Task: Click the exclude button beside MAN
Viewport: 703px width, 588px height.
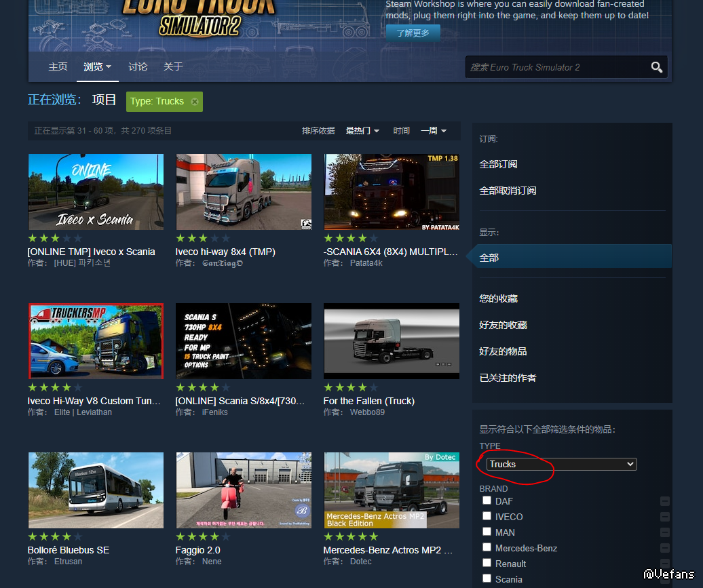Action: pos(665,532)
